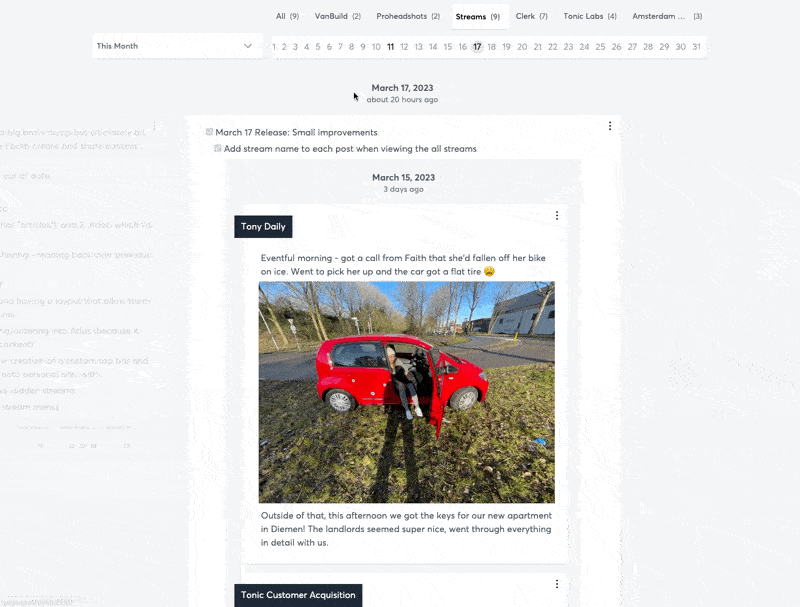800x607 pixels.
Task: Switch to the VanBuild tab
Action: point(338,16)
